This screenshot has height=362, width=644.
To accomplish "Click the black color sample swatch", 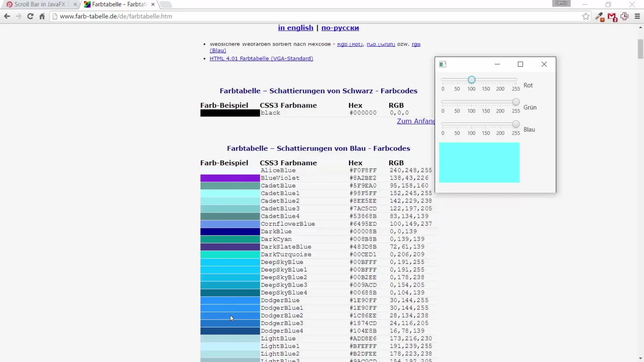I will tap(230, 113).
